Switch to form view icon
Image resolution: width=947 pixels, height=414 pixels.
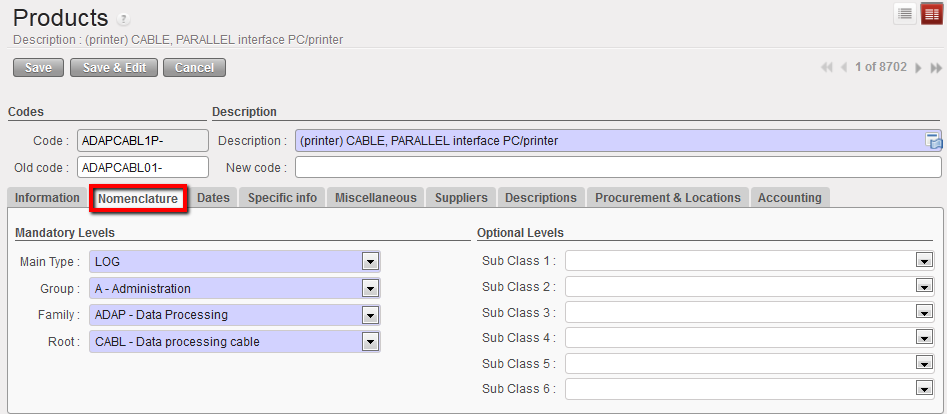932,14
